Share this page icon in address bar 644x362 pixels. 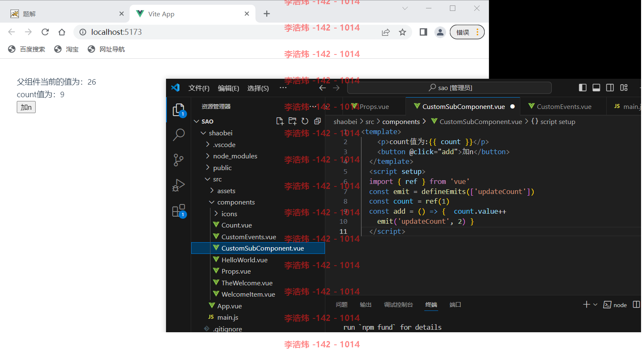(386, 32)
